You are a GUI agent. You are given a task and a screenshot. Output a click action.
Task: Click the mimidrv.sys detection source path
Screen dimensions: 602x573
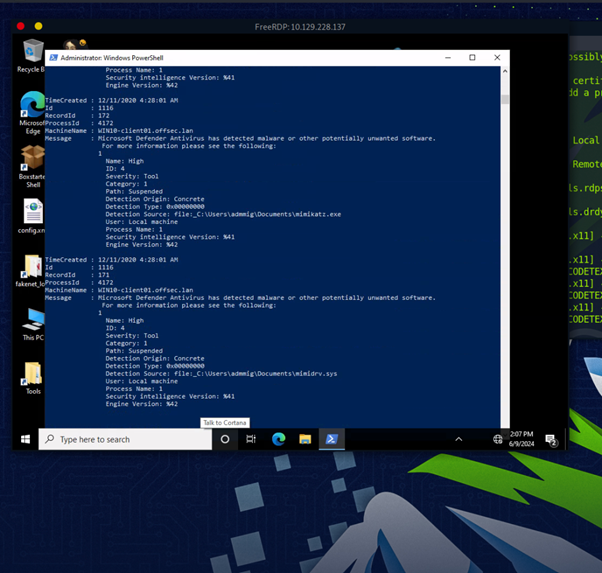255,374
